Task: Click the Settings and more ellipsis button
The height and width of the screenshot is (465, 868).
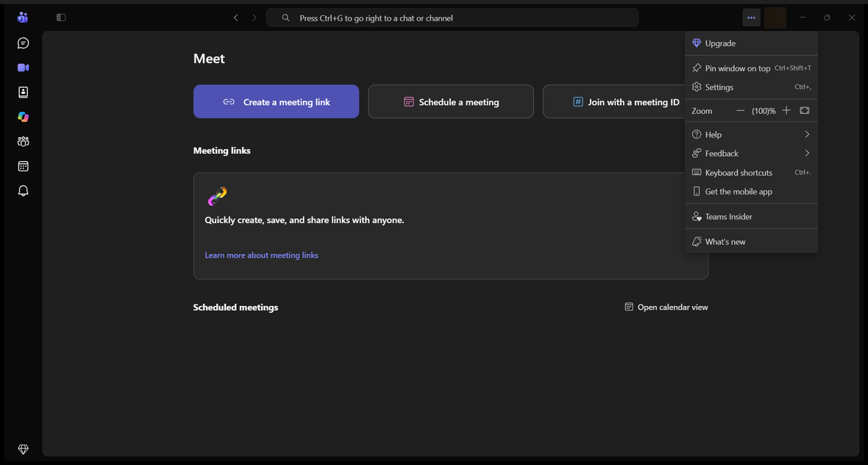Action: click(751, 18)
